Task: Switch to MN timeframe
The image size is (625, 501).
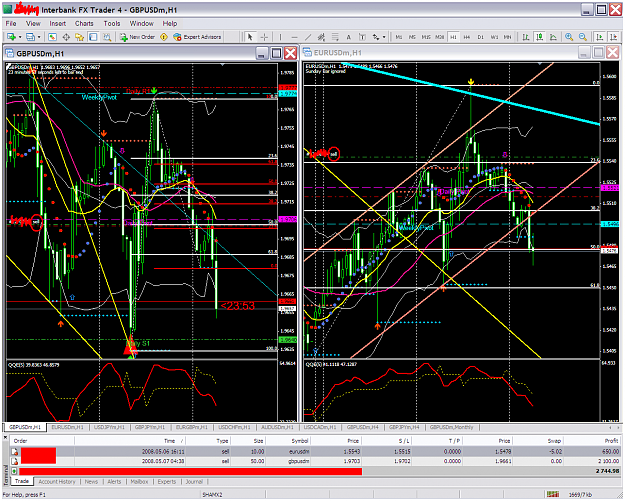Action: 507,37
